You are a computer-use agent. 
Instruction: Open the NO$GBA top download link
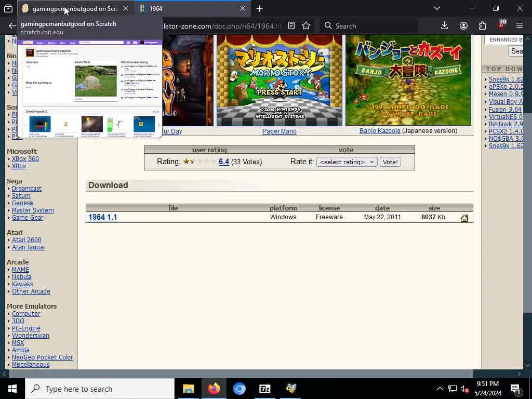click(506, 138)
